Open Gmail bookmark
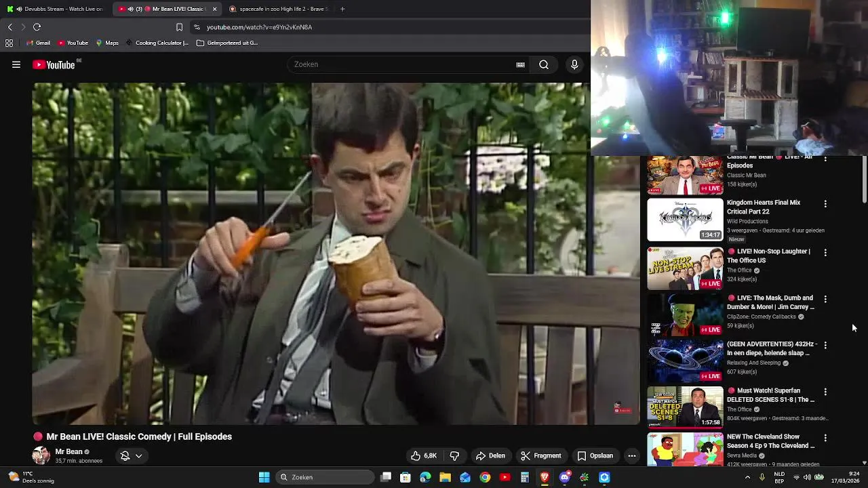 point(38,43)
